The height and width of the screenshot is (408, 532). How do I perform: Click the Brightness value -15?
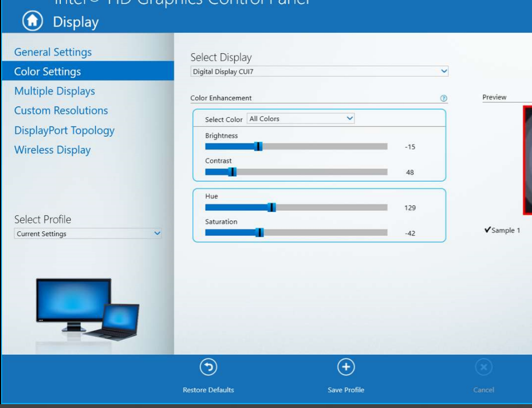coord(410,147)
